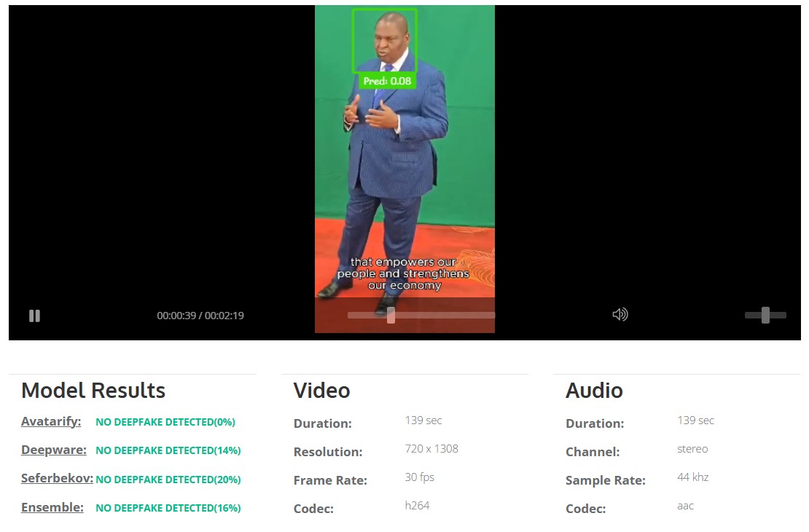Open the Deepware model link
809x532 pixels.
pyautogui.click(x=54, y=450)
